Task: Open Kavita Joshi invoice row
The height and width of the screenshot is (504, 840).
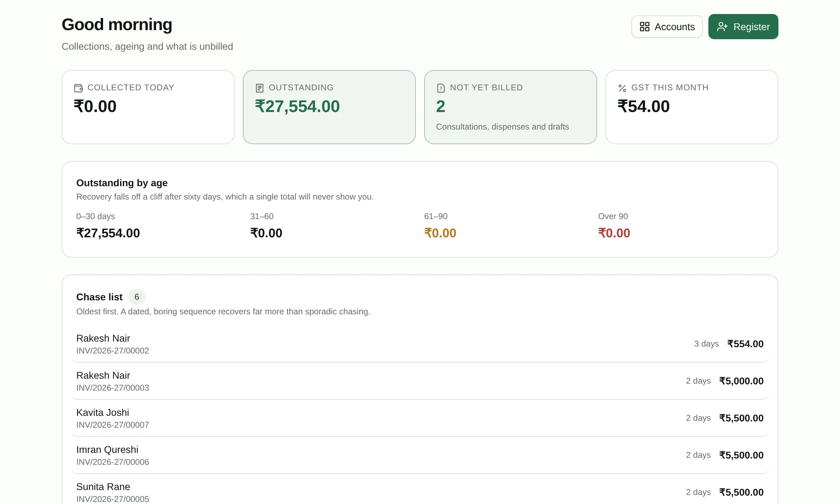Action: pyautogui.click(x=420, y=418)
